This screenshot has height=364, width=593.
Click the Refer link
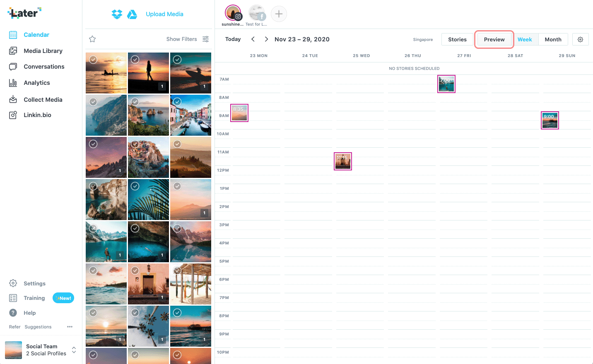click(x=15, y=327)
